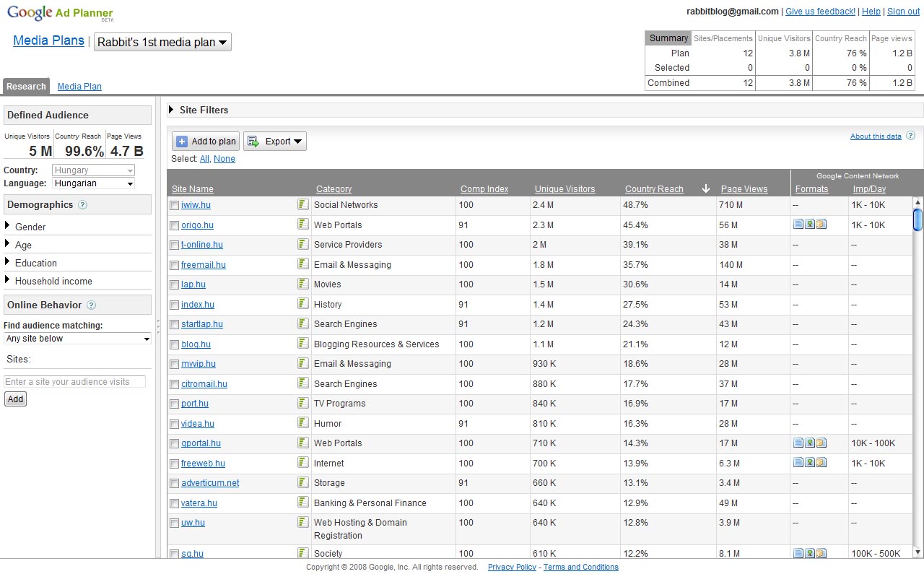Click the scrollbar up arrow in site table
Image resolution: width=924 pixels, height=574 pixels.
coord(918,202)
